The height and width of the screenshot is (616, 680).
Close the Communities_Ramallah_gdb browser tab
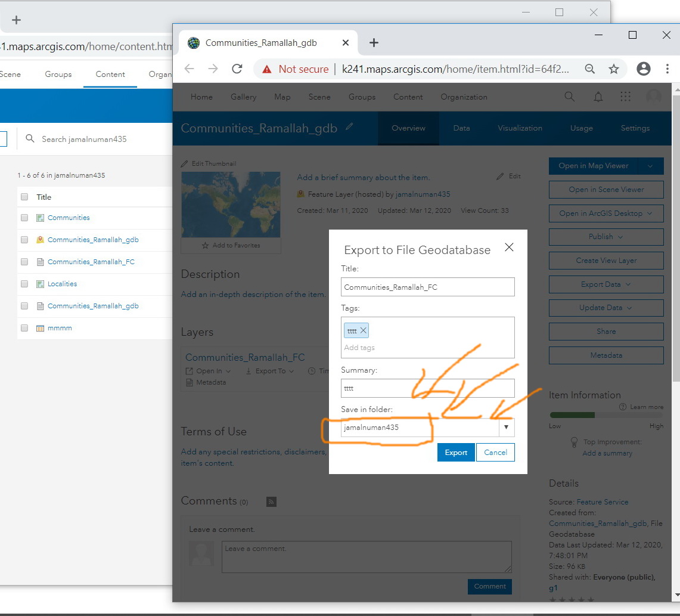pyautogui.click(x=346, y=42)
